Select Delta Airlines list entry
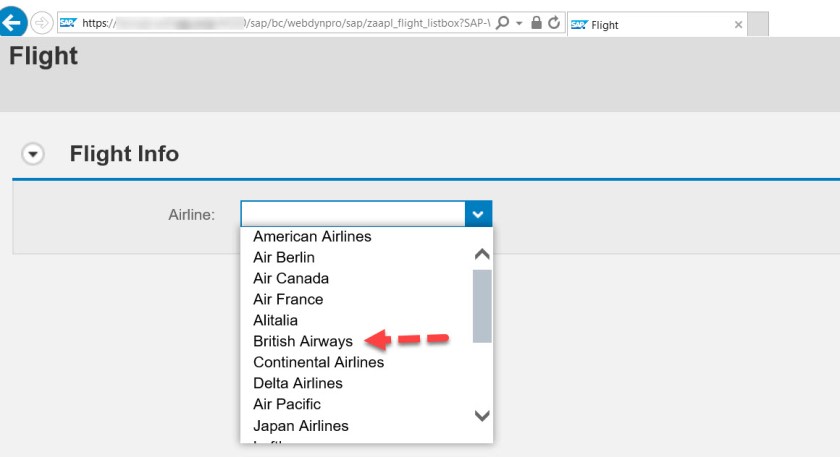Screen dimensions: 840x457 [298, 383]
